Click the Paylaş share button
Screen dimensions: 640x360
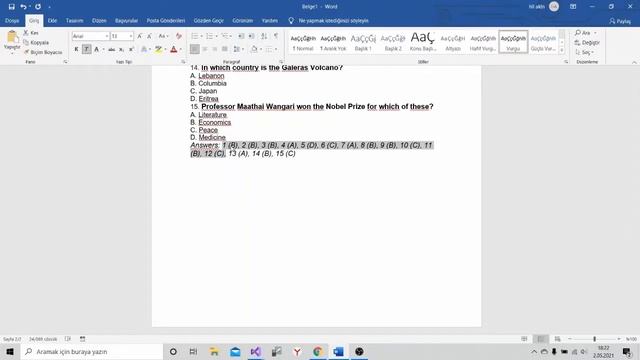[620, 21]
